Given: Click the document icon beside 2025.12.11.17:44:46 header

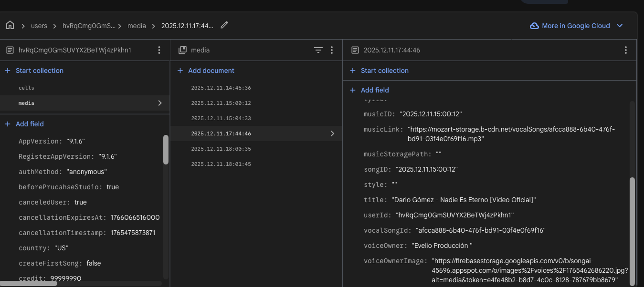Looking at the screenshot, I should (x=355, y=50).
